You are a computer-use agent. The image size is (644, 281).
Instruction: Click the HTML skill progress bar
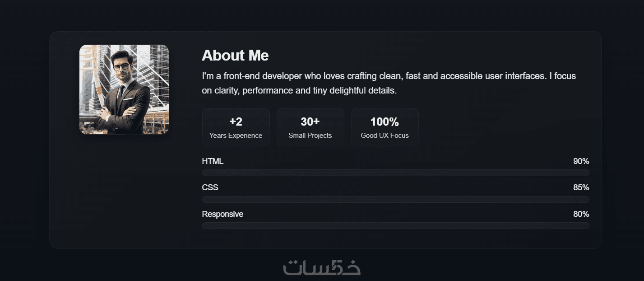coord(395,173)
